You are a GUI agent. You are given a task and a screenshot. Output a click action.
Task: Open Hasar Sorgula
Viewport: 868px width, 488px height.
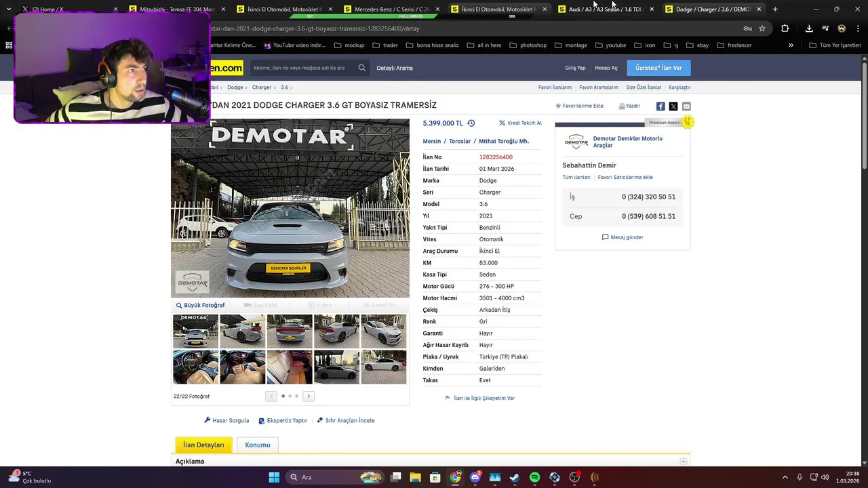[226, 420]
